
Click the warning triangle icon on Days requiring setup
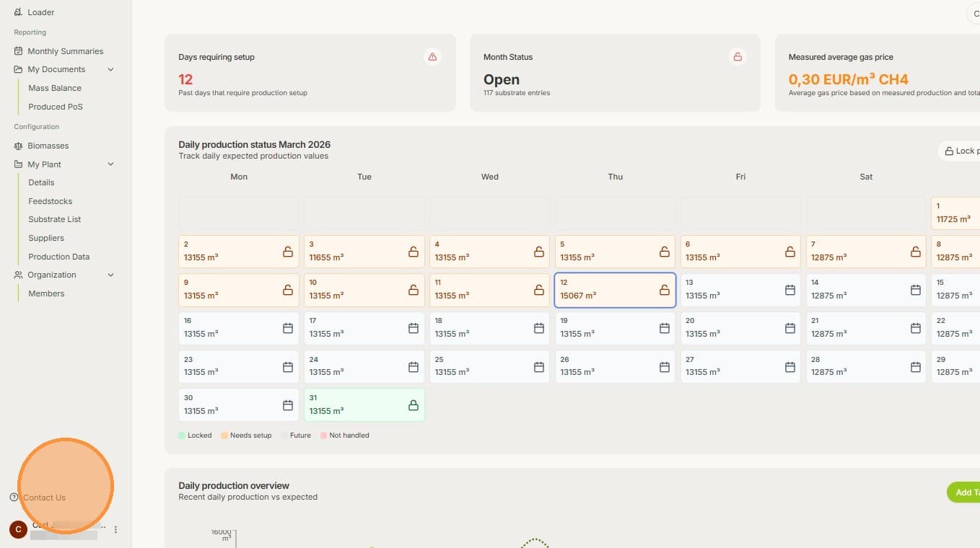click(432, 56)
